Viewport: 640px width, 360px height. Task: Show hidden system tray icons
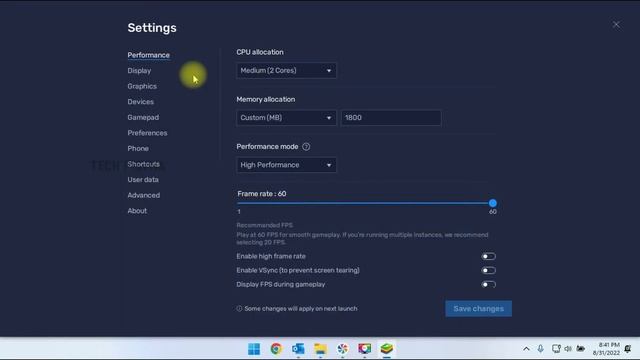pyautogui.click(x=526, y=349)
